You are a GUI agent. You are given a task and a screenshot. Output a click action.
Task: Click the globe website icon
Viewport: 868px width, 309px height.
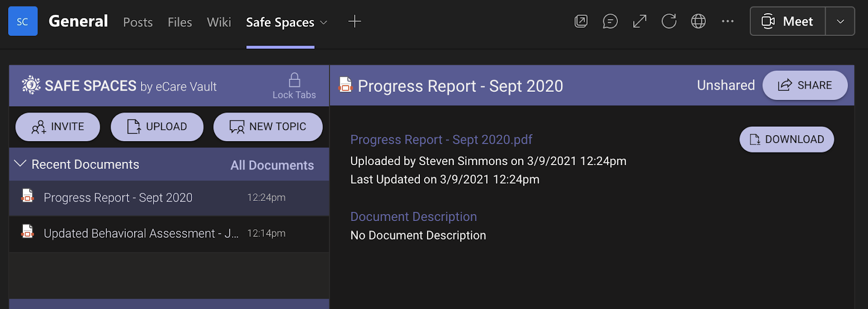(698, 21)
